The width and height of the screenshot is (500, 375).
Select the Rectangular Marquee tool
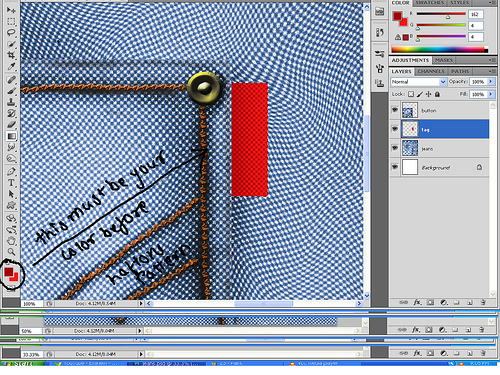(x=11, y=22)
